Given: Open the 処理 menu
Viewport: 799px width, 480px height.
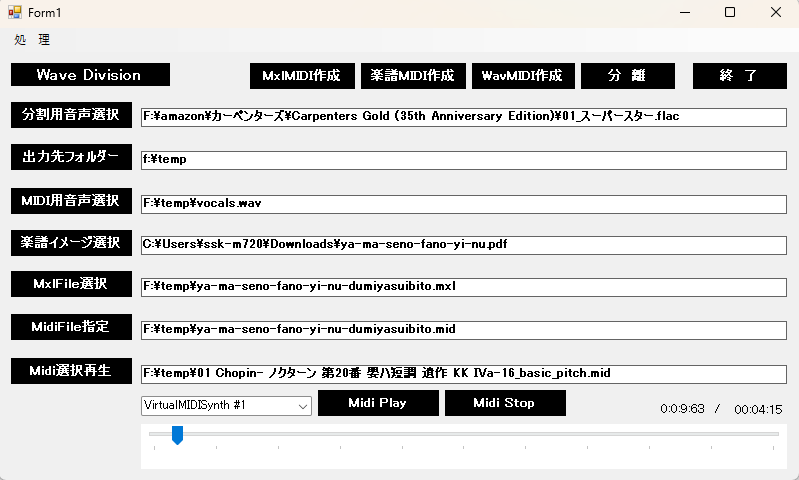Looking at the screenshot, I should tap(31, 40).
